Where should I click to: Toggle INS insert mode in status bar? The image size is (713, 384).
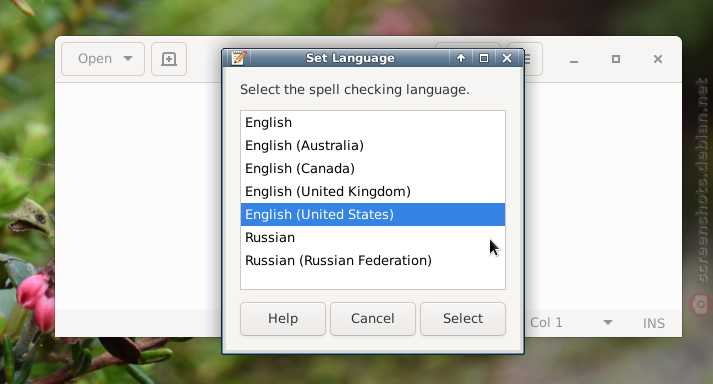pos(653,323)
